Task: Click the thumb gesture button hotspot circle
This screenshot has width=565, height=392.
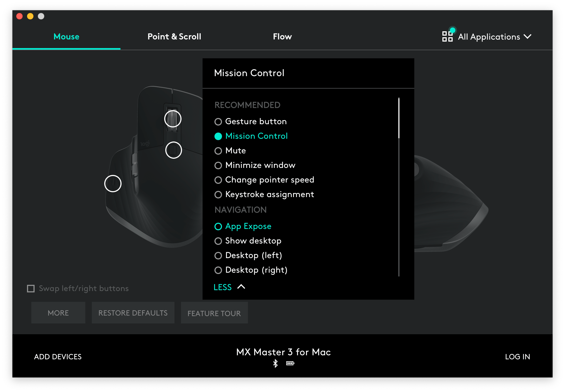Action: [113, 184]
